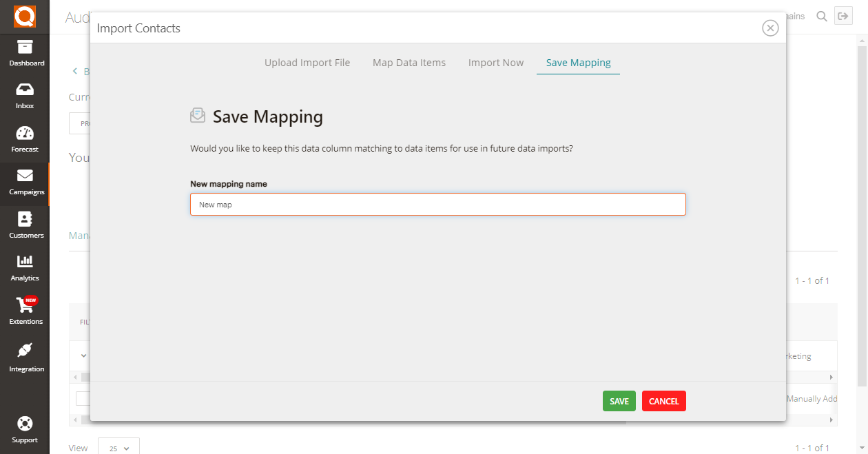Select the Import Now tab
The image size is (868, 454).
pos(495,62)
